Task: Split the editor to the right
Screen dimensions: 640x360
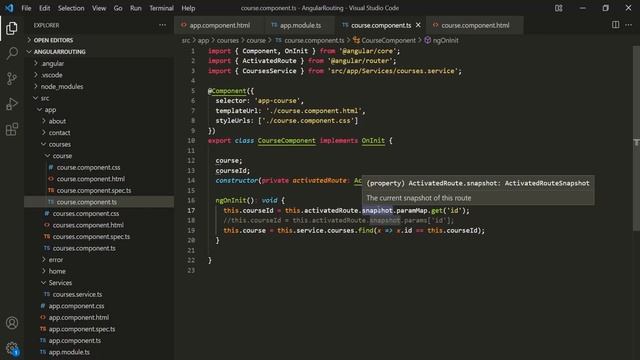Action: pos(616,25)
